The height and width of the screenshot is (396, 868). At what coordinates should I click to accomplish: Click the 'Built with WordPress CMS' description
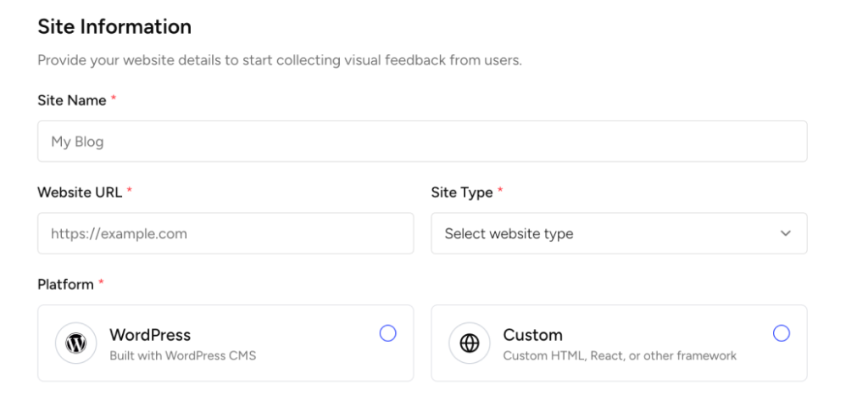tap(182, 355)
